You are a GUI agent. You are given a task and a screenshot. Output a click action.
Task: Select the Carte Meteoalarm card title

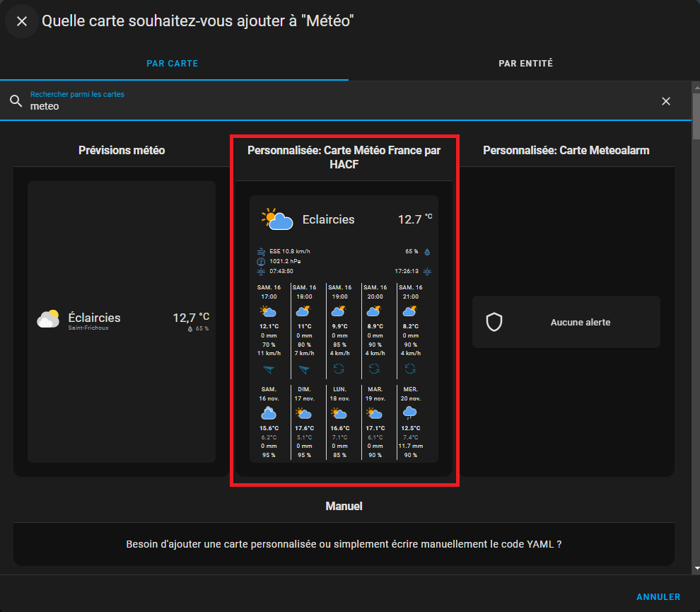click(x=566, y=150)
